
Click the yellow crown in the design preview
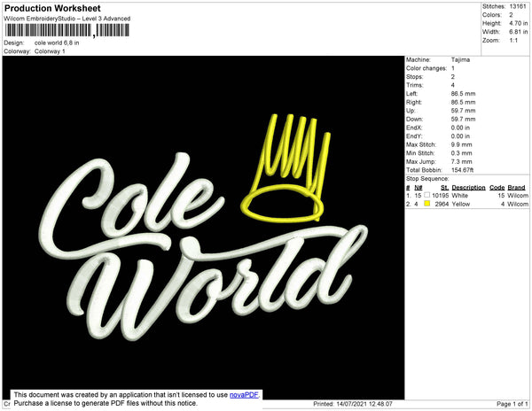[285, 168]
